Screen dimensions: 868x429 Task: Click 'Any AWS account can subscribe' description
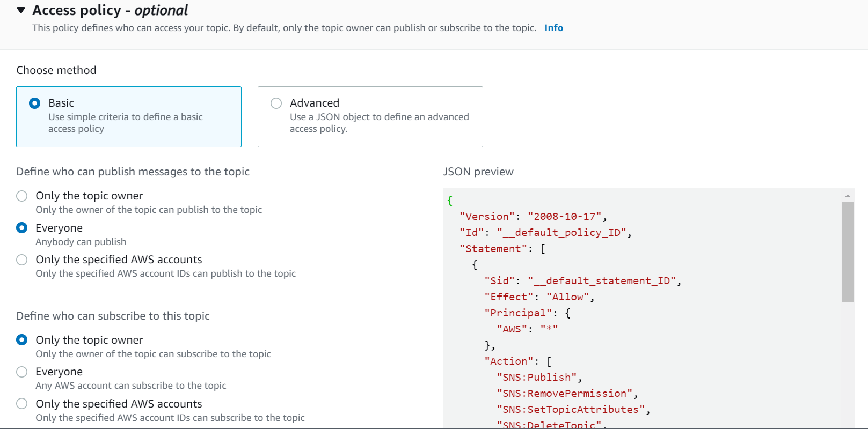tap(131, 386)
